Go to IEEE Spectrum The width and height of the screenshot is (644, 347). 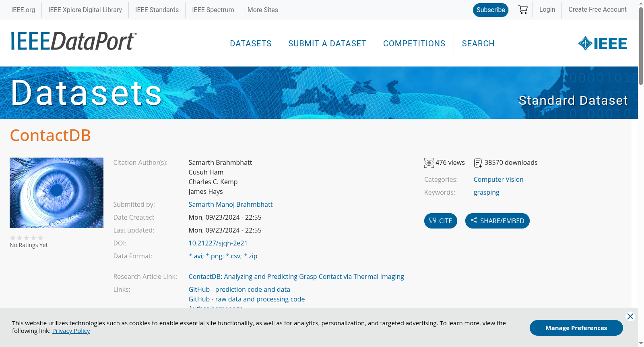click(213, 10)
